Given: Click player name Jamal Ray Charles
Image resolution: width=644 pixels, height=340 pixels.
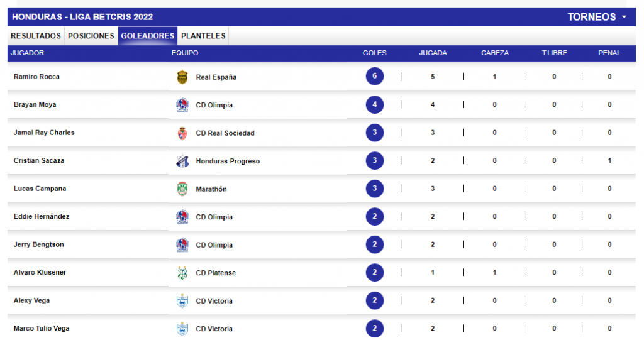Looking at the screenshot, I should (44, 133).
